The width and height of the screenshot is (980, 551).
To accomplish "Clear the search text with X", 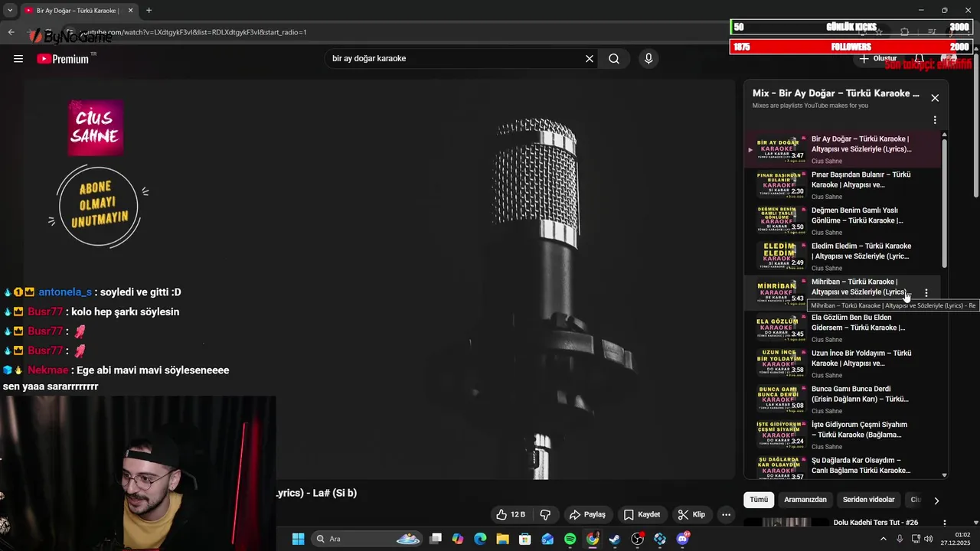I will click(590, 59).
